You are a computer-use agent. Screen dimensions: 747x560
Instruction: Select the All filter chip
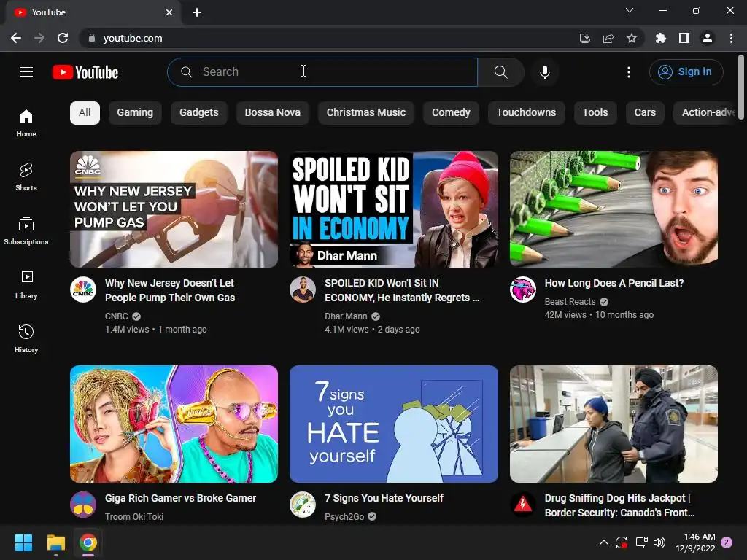tap(85, 113)
